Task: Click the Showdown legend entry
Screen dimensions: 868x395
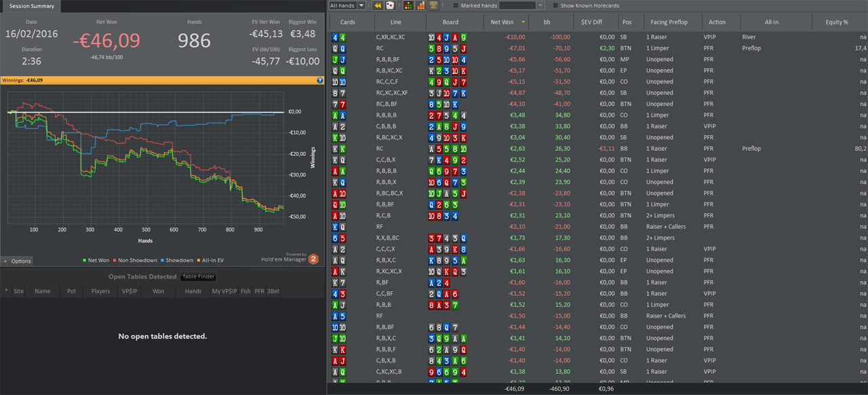Action: [178, 260]
